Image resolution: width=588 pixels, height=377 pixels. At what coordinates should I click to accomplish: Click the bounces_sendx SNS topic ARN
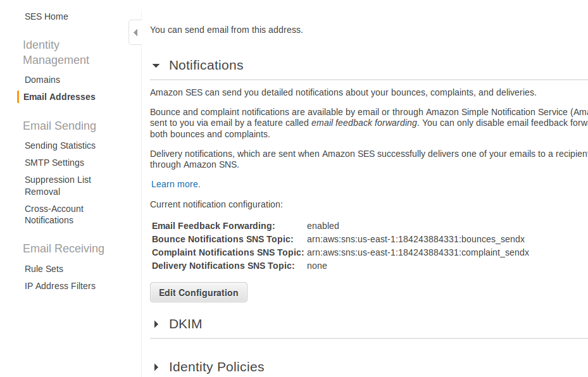click(x=416, y=239)
